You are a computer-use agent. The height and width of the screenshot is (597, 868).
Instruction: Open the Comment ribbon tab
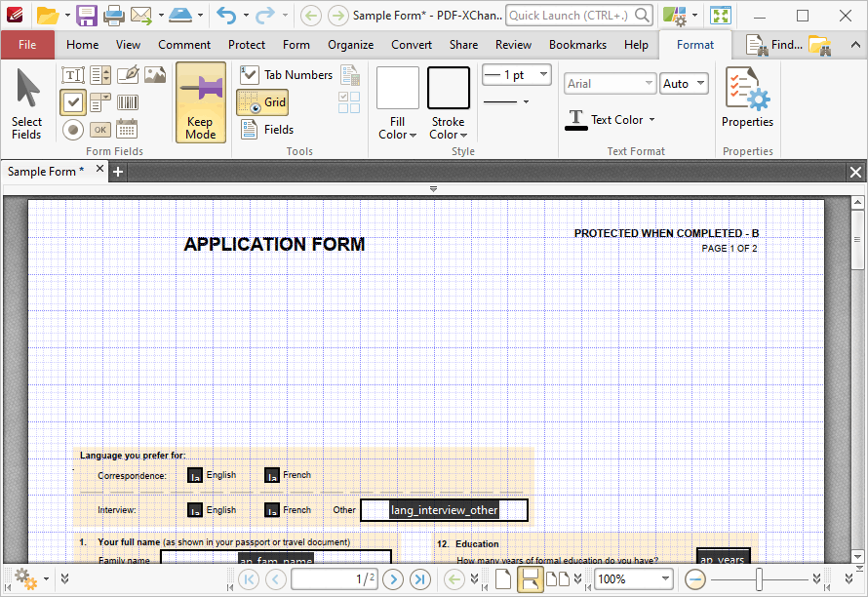(184, 45)
